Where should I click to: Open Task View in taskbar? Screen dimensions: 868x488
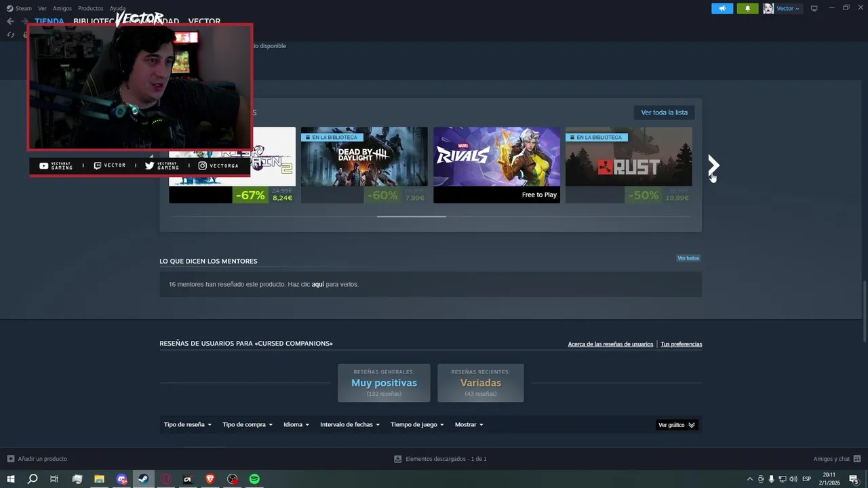54,479
